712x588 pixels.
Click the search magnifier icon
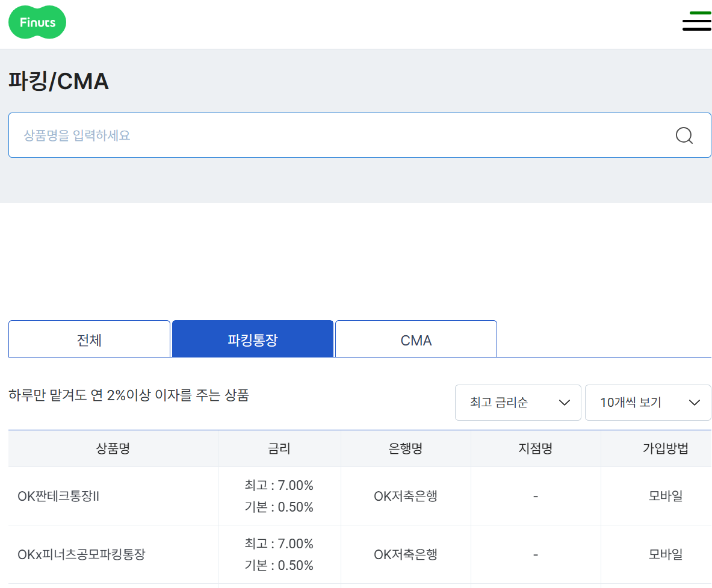click(x=684, y=135)
